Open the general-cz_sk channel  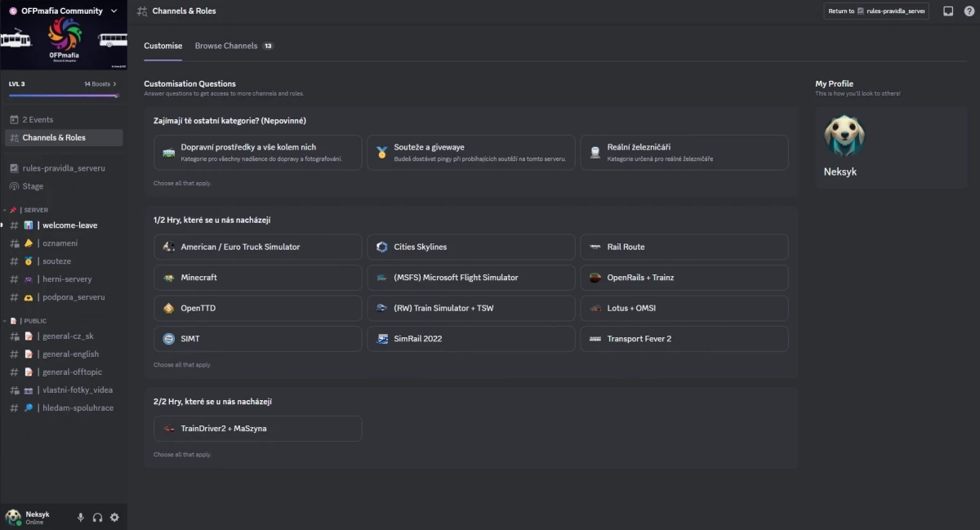64,336
